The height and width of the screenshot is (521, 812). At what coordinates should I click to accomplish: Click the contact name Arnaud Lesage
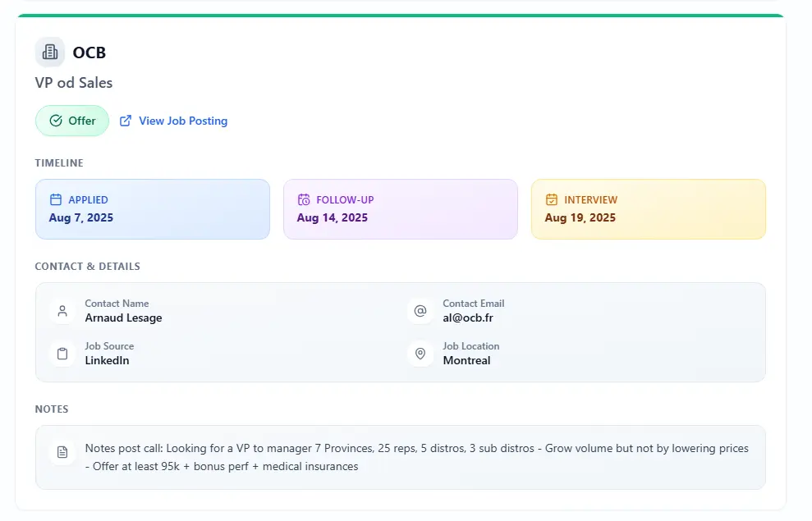[123, 318]
